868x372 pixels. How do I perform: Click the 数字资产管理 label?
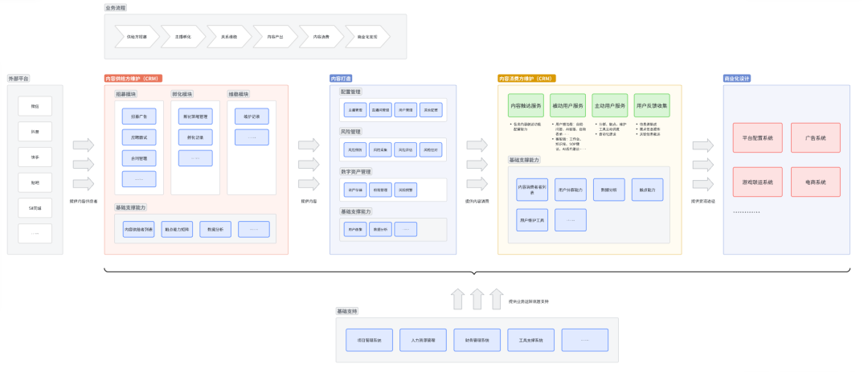tap(356, 172)
